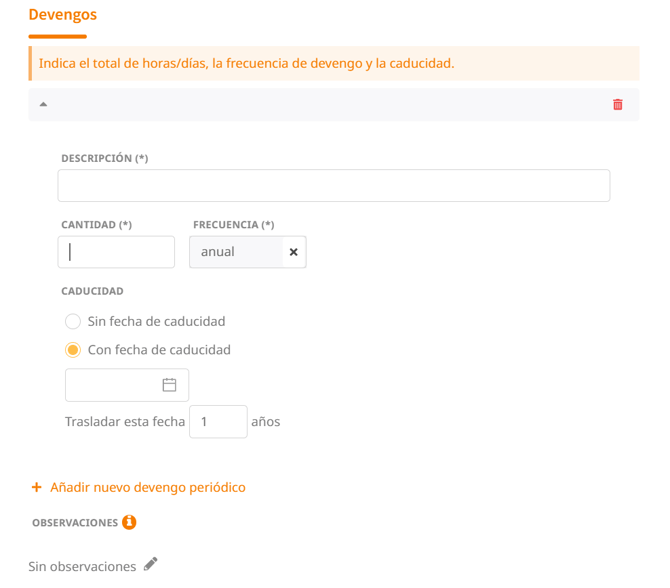Click the OBSERVACIONES section label
The image size is (670, 588).
click(75, 523)
